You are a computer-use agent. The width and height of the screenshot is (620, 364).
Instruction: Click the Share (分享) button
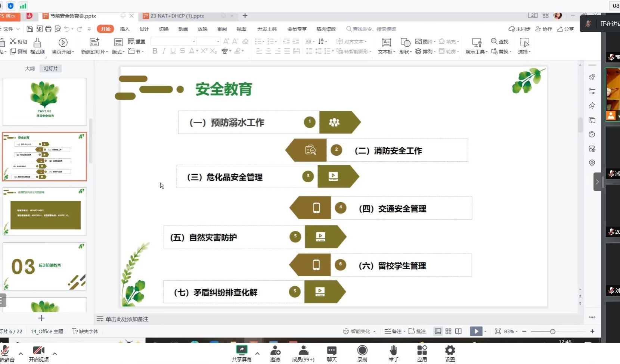pos(565,29)
